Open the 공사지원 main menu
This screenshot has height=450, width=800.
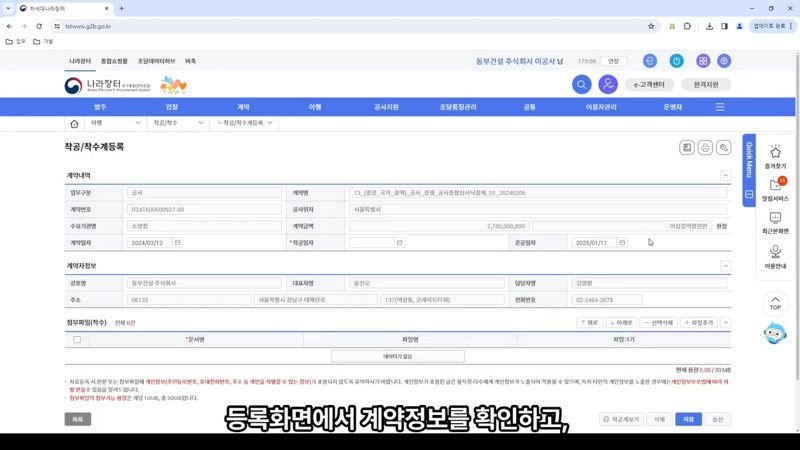[x=386, y=107]
